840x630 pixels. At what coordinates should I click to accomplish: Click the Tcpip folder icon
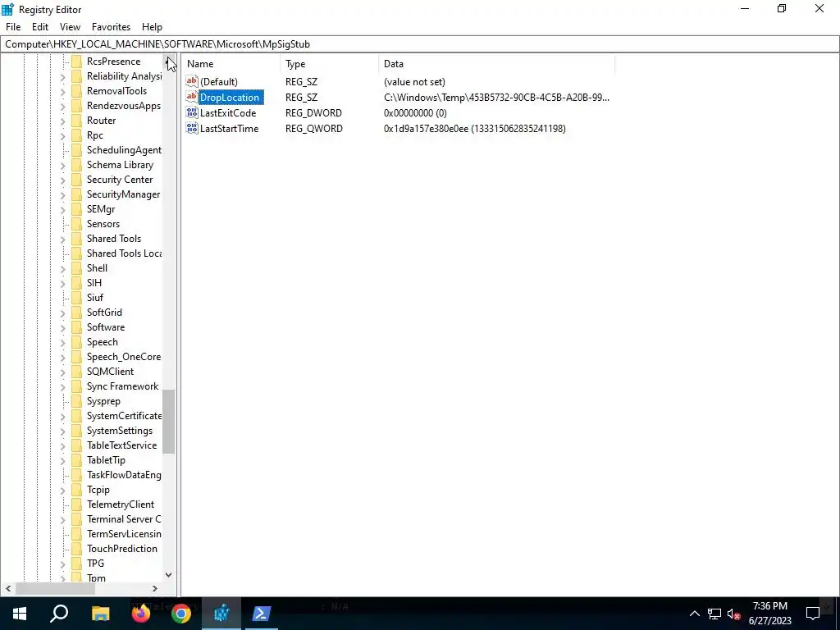tap(76, 489)
